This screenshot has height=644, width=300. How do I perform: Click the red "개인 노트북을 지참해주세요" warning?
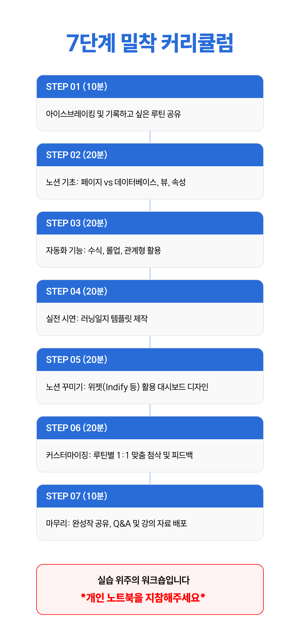point(143,598)
